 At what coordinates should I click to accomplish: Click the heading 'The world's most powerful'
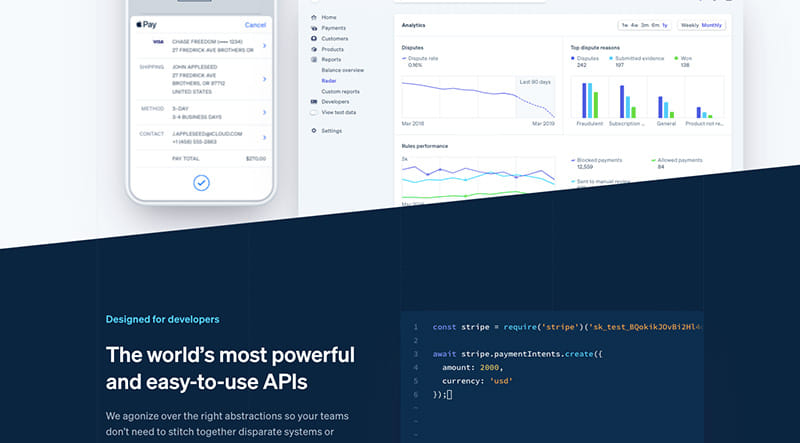[x=230, y=355]
